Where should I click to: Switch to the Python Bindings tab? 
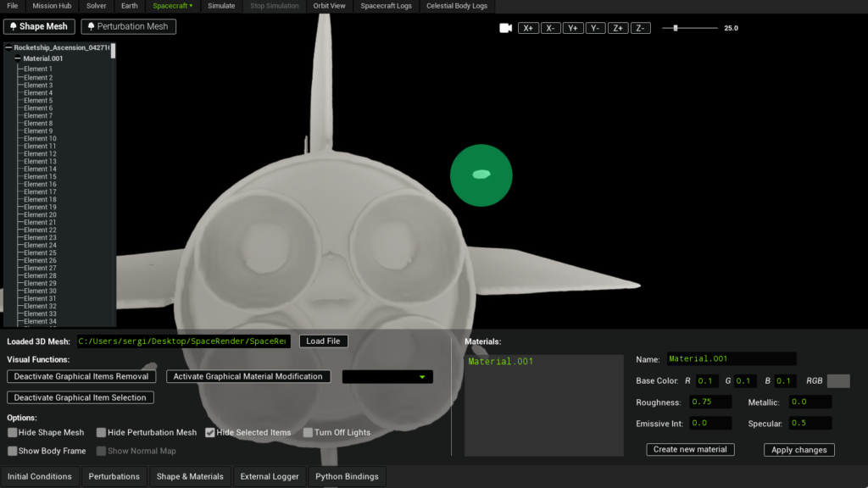pos(346,476)
